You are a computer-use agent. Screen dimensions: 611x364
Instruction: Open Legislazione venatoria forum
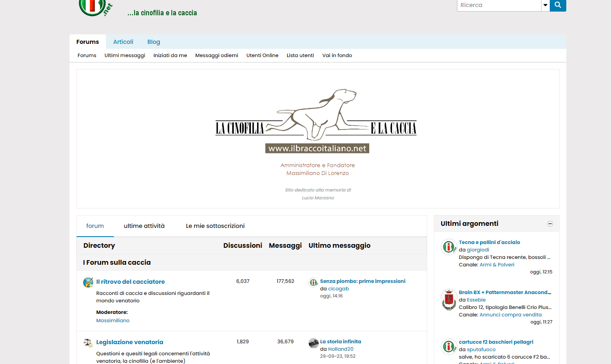coord(130,342)
